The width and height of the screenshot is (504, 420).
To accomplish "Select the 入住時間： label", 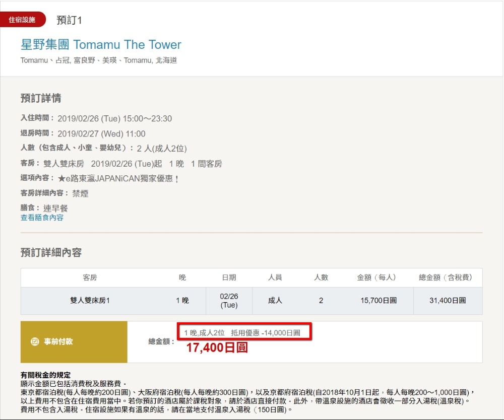I will coord(37,118).
